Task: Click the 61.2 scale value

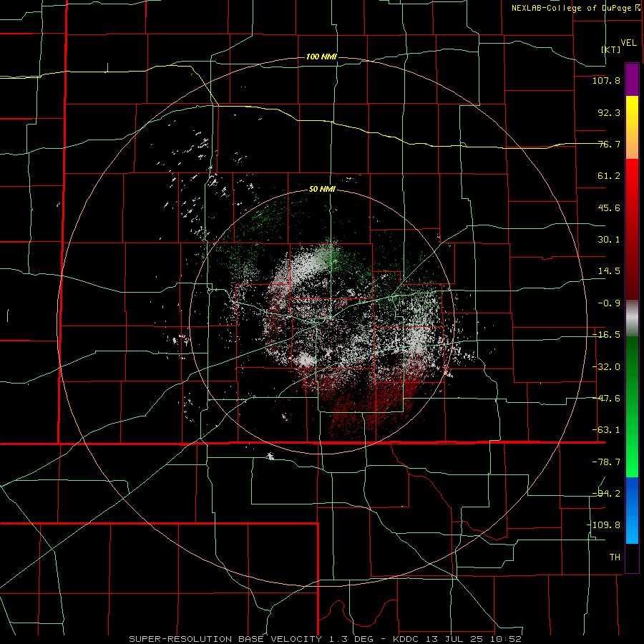Action: click(609, 176)
